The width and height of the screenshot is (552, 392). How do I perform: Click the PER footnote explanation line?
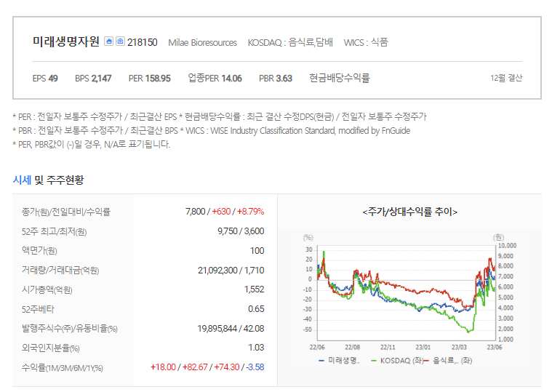pyautogui.click(x=220, y=117)
